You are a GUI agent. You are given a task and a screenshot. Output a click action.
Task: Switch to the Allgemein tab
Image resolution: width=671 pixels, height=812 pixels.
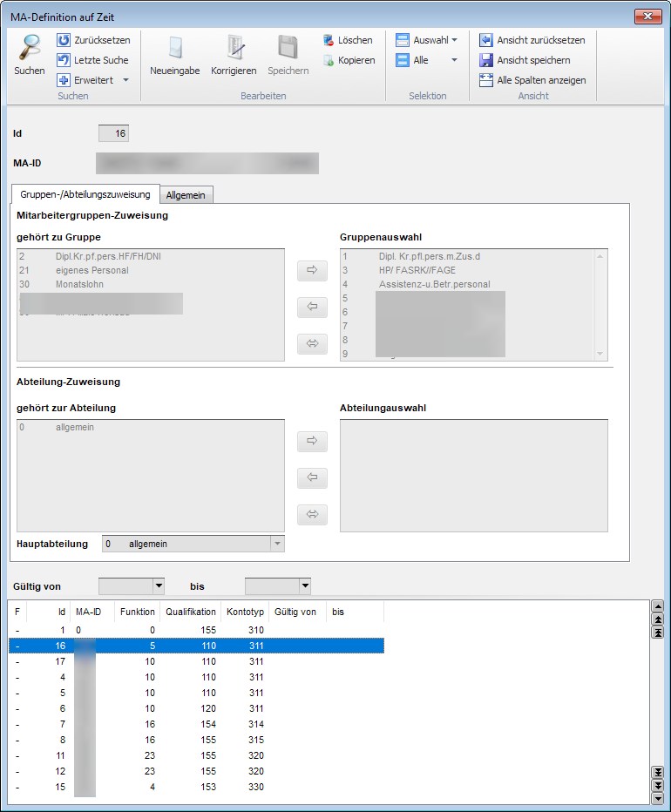pos(186,195)
